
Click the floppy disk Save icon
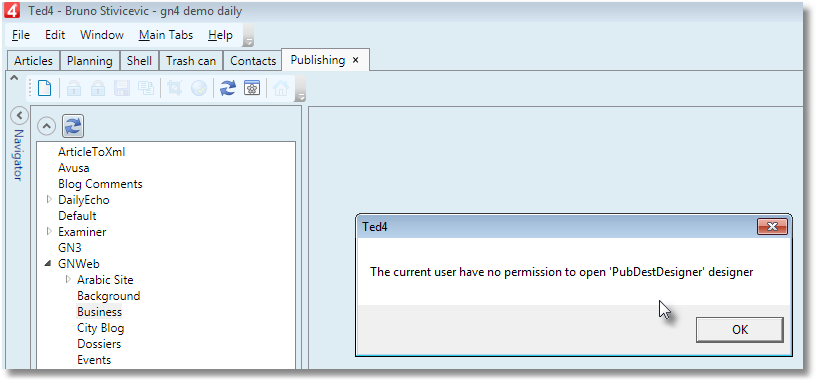point(122,89)
